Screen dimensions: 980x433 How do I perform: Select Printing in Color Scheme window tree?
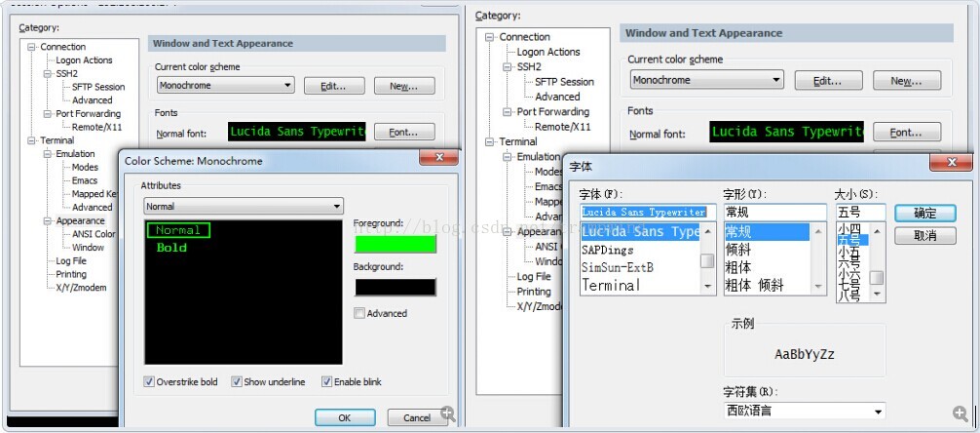pyautogui.click(x=71, y=274)
